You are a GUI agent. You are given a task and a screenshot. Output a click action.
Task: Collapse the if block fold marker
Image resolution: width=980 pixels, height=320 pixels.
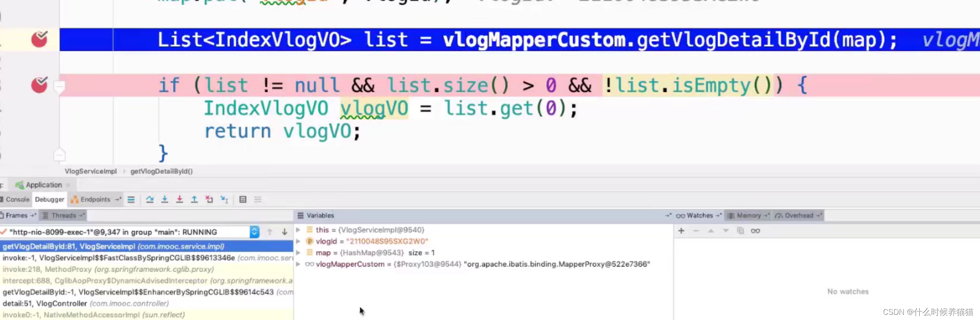[x=59, y=87]
